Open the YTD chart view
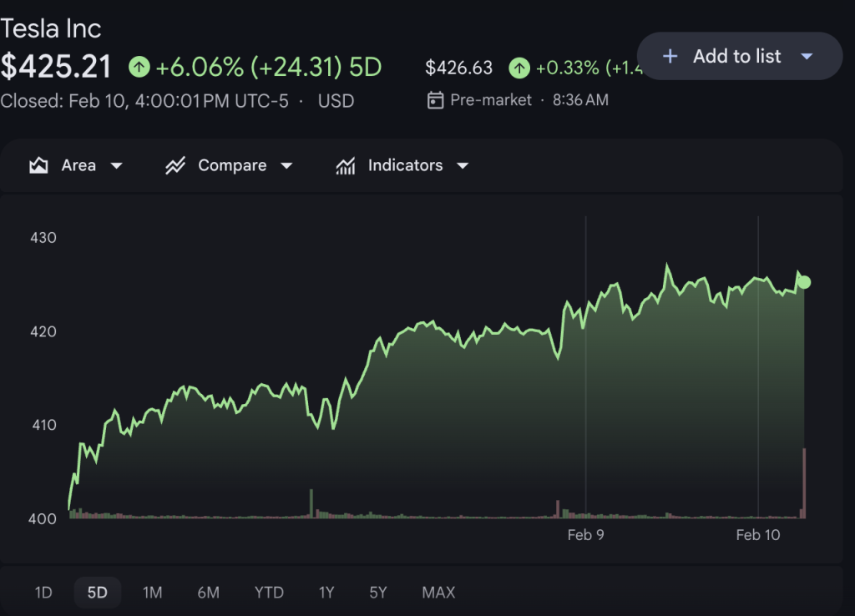 (x=269, y=593)
